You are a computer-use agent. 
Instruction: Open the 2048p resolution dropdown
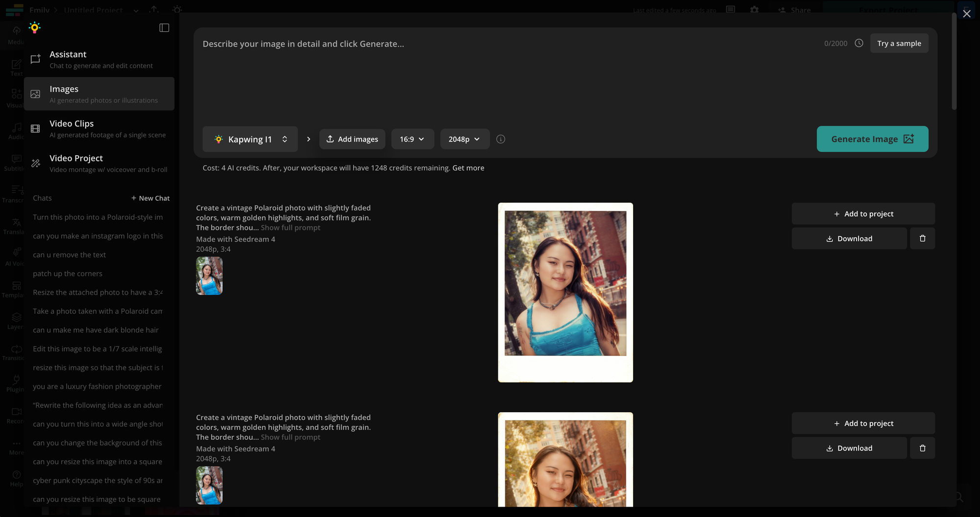(x=465, y=139)
